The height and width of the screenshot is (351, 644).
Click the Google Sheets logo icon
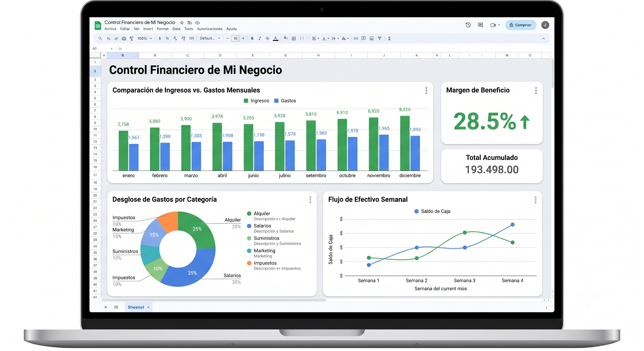pos(98,25)
